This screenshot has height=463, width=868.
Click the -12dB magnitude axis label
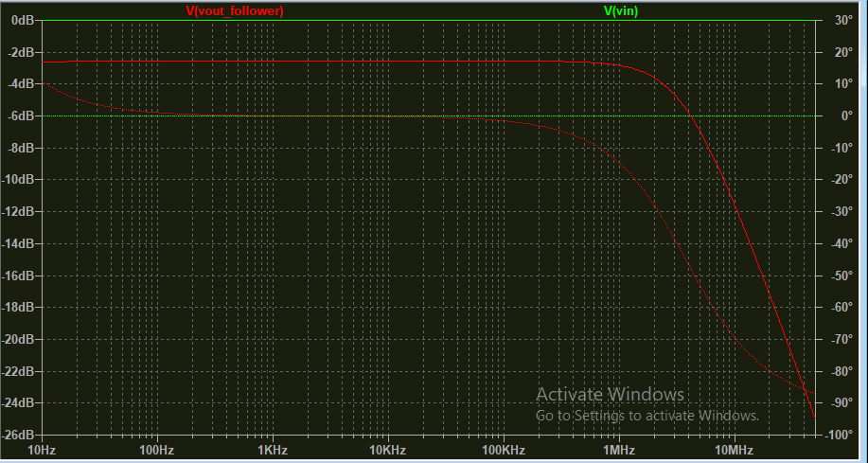click(19, 211)
